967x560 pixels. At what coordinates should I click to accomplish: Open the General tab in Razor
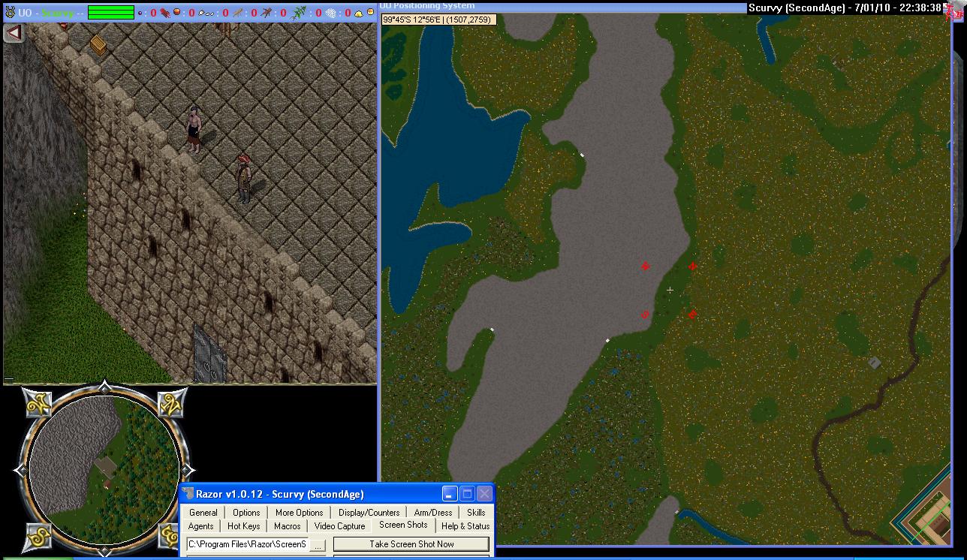click(x=203, y=513)
